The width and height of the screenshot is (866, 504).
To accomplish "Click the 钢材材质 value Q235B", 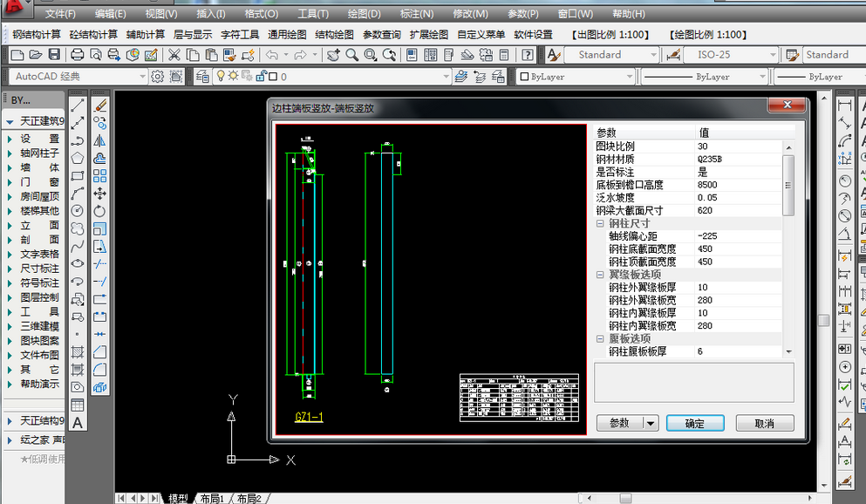I will [738, 159].
